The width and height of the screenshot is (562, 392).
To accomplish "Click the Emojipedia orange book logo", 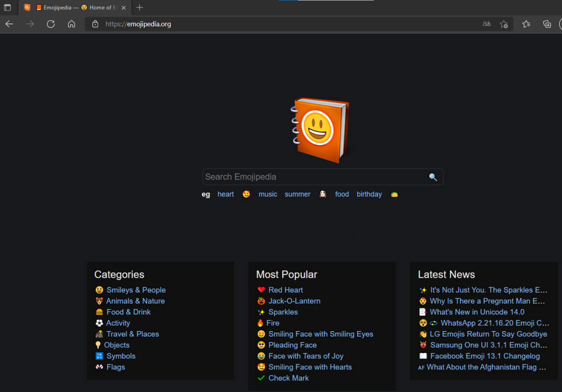I will point(320,131).
